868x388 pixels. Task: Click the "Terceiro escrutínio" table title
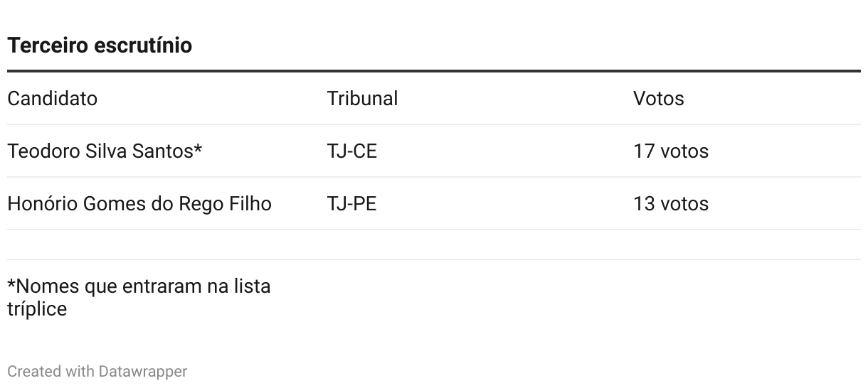100,45
